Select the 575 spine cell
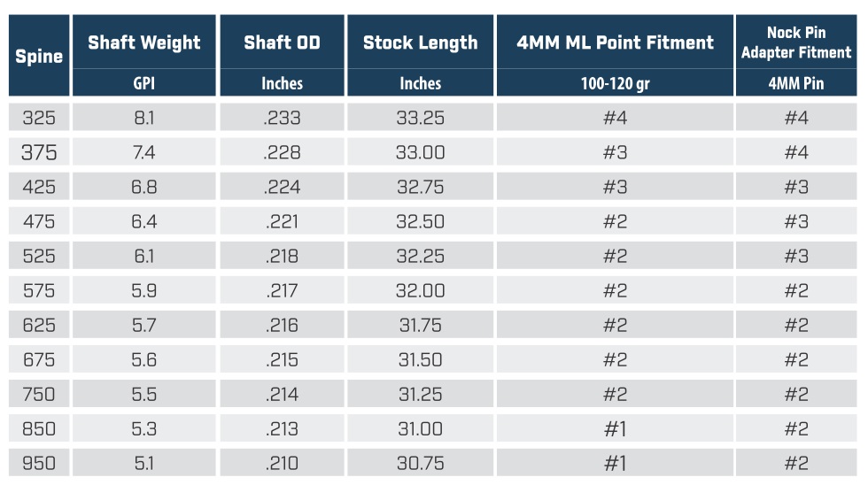The height and width of the screenshot is (485, 868). coord(39,290)
